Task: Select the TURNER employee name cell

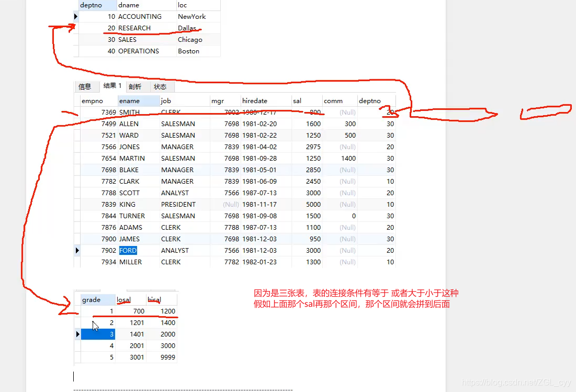Action: [139, 216]
